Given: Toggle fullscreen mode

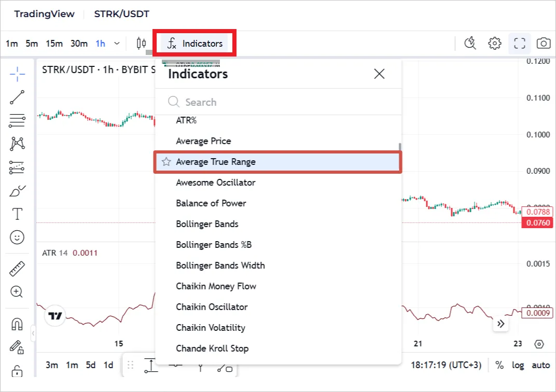Looking at the screenshot, I should tap(519, 43).
